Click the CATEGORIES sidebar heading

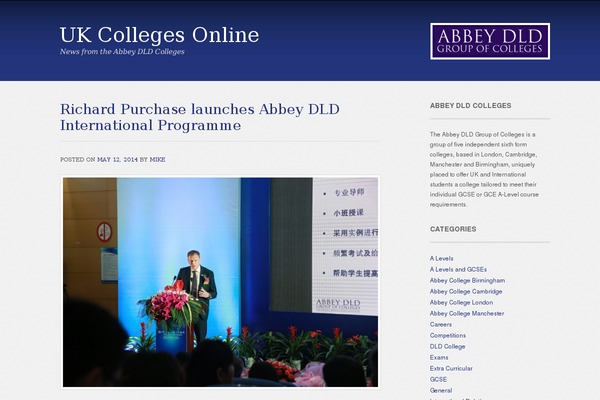click(x=453, y=229)
